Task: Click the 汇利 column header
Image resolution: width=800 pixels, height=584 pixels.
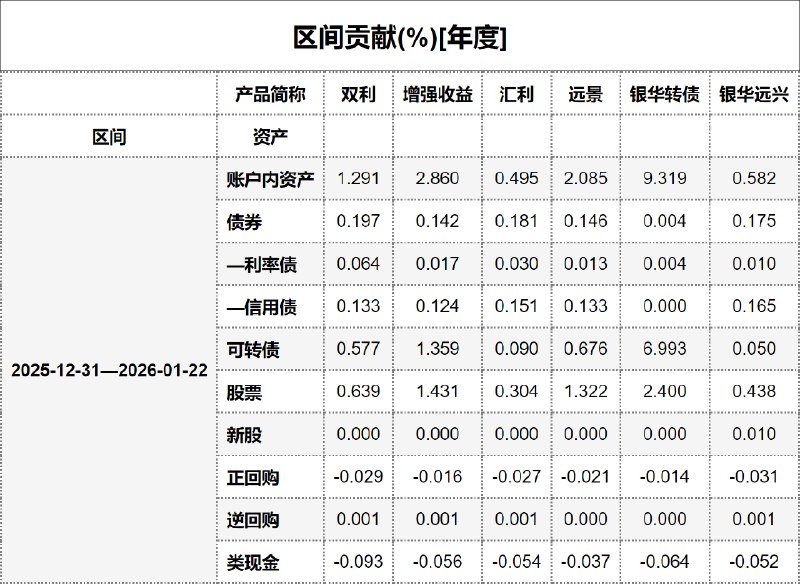Action: (x=516, y=95)
